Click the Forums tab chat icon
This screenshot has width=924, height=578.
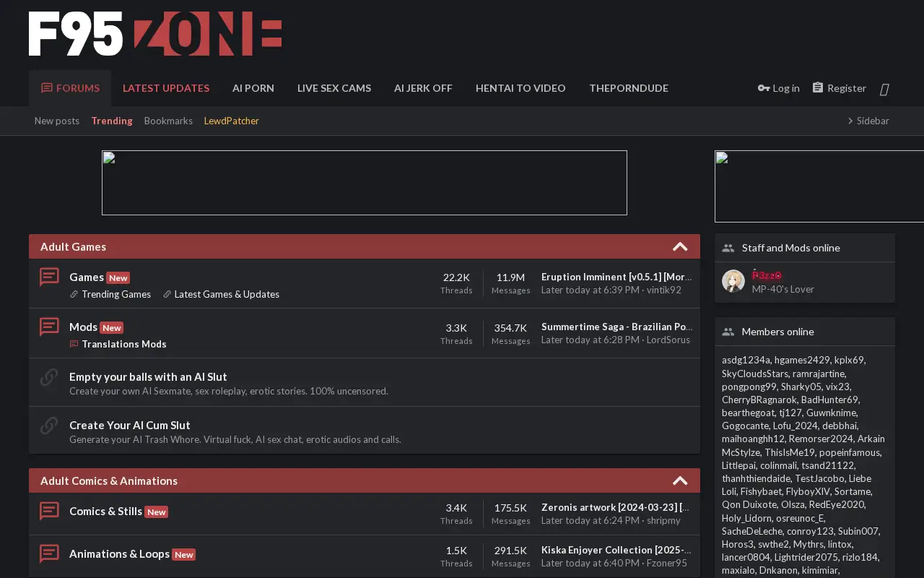pos(47,88)
